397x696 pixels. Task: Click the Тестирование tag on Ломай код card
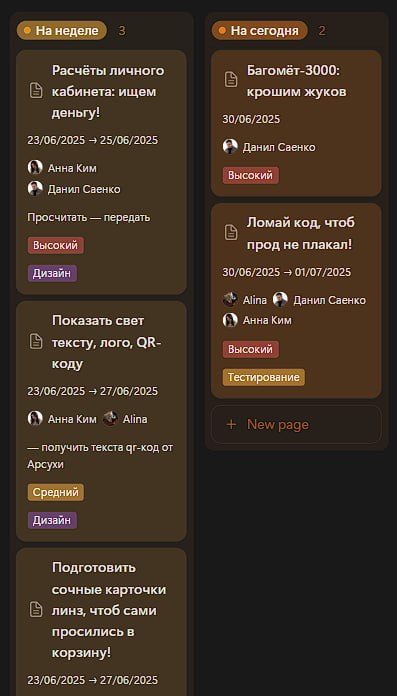(264, 377)
